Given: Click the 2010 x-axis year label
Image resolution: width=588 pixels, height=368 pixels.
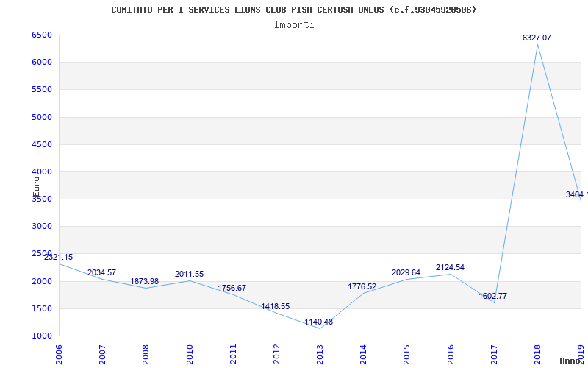Looking at the screenshot, I should pyautogui.click(x=190, y=354).
